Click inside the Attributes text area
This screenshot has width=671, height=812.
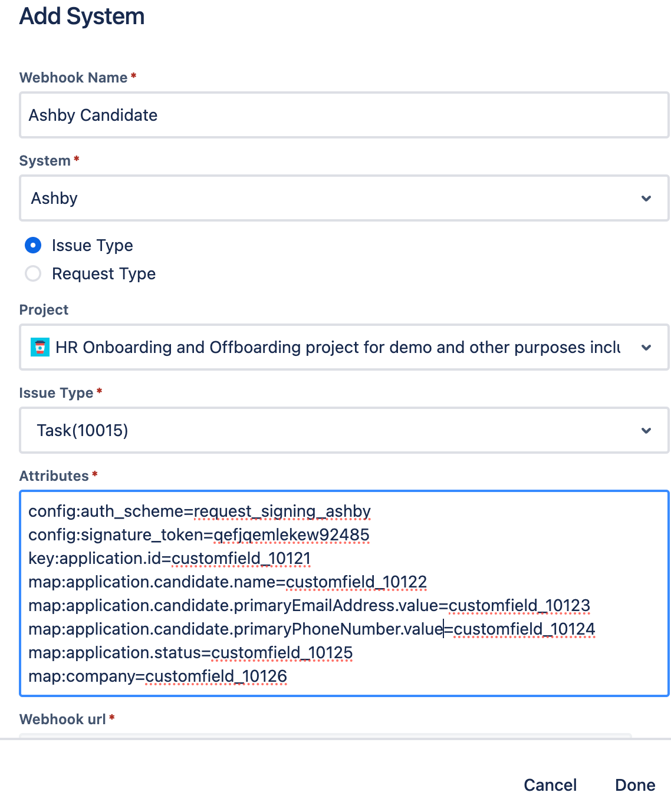tap(344, 593)
